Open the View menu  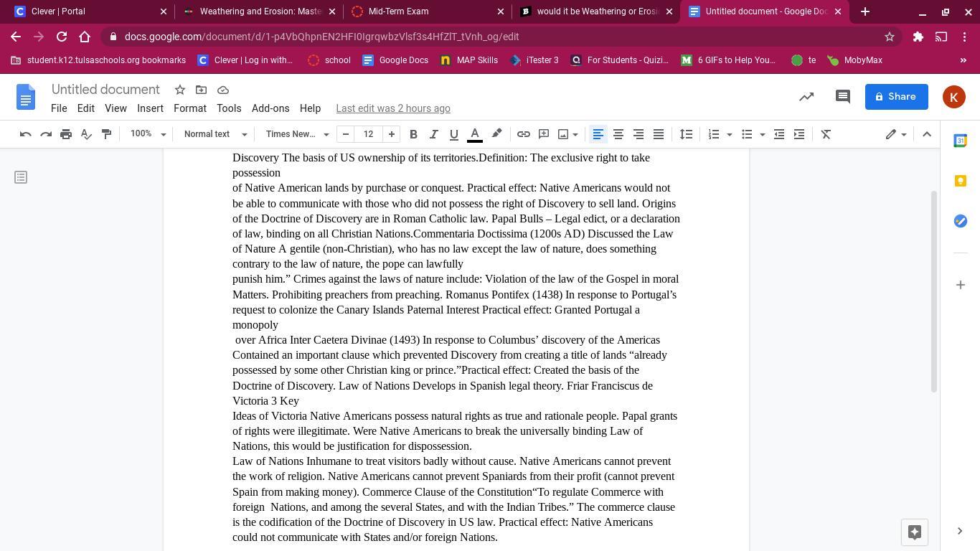click(x=116, y=108)
